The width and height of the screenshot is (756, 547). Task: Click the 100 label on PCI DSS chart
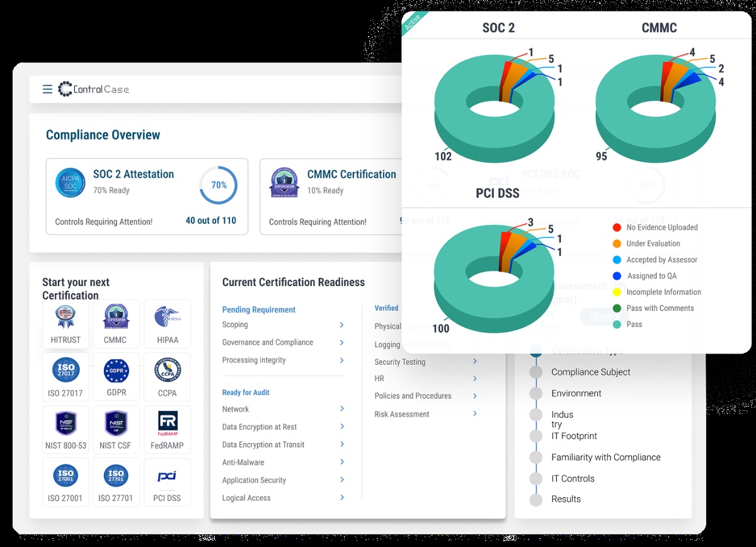coord(441,328)
